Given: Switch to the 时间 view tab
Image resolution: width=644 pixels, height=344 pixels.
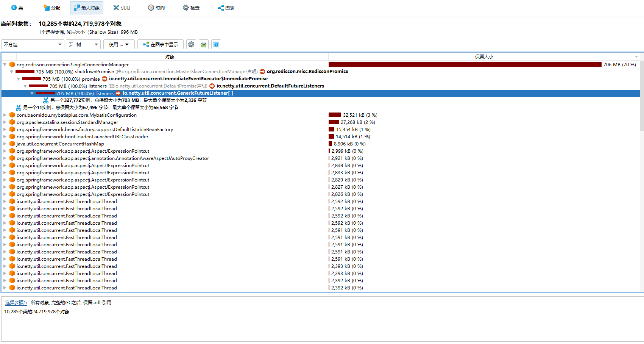Looking at the screenshot, I should click(x=156, y=8).
